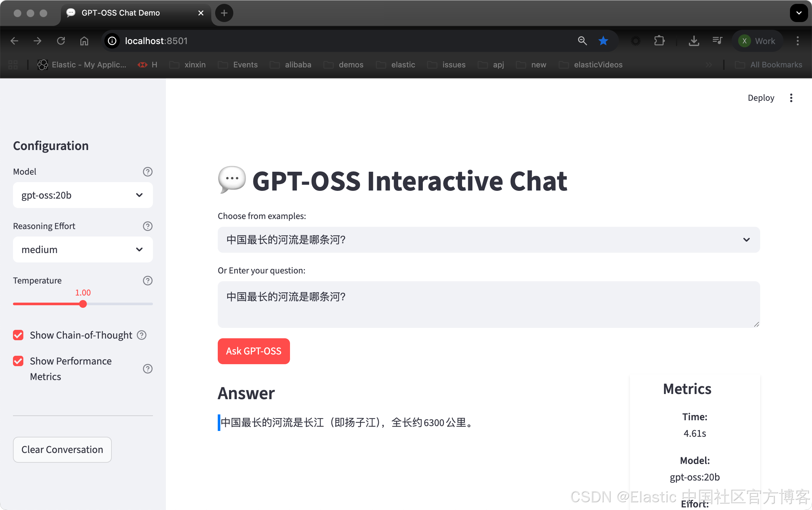Open the Choose from examples dropdown

pos(488,240)
